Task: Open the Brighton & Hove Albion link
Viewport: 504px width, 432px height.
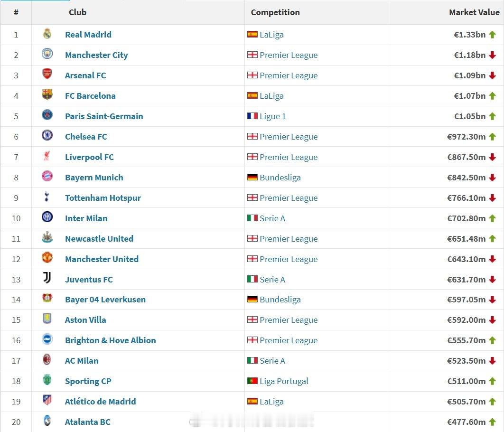Action: [110, 340]
